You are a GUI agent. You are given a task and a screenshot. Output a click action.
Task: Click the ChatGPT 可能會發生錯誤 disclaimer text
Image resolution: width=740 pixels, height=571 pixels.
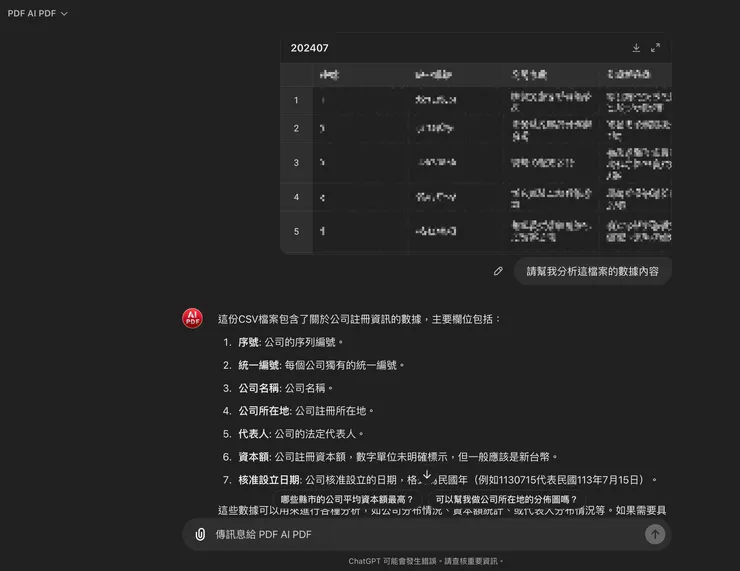(426, 561)
